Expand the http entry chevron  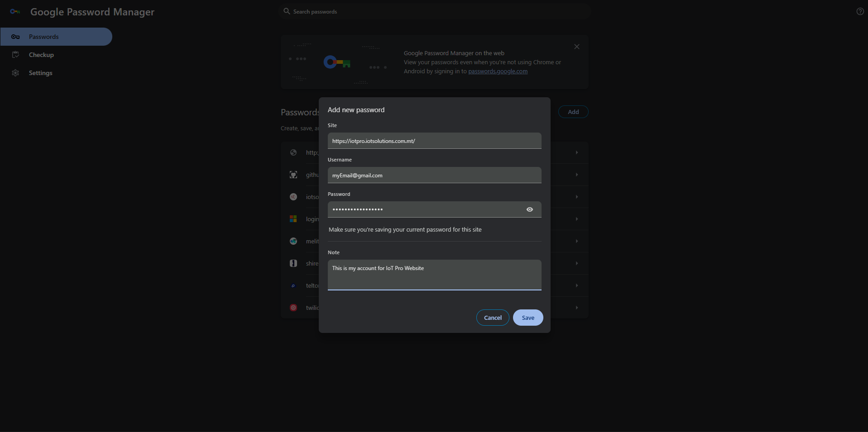point(576,152)
